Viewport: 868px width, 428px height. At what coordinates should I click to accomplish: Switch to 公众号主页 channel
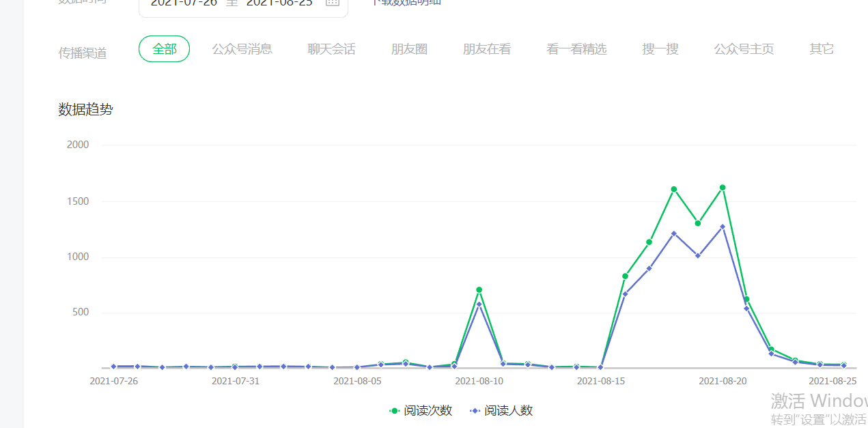(x=744, y=49)
